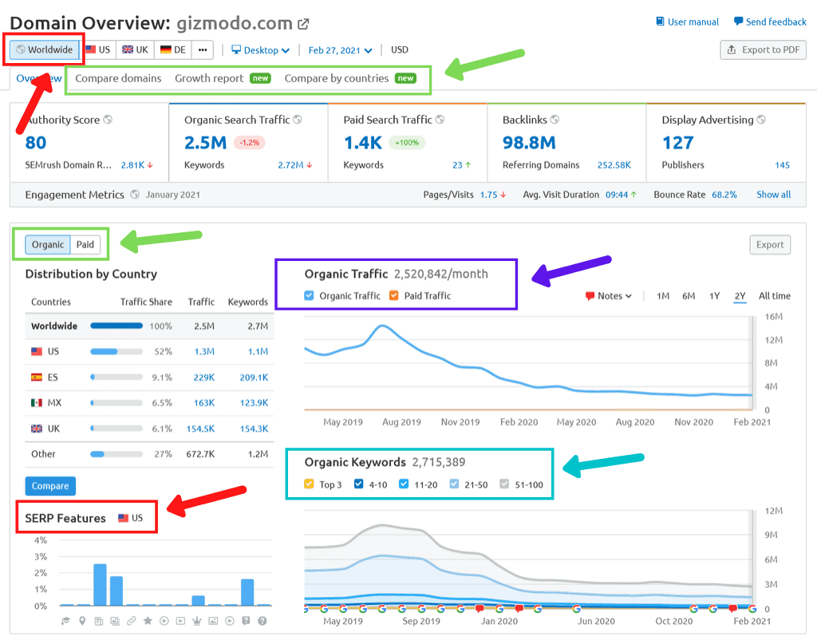The image size is (817, 644).
Task: Click the blue Compare button
Action: click(50, 486)
